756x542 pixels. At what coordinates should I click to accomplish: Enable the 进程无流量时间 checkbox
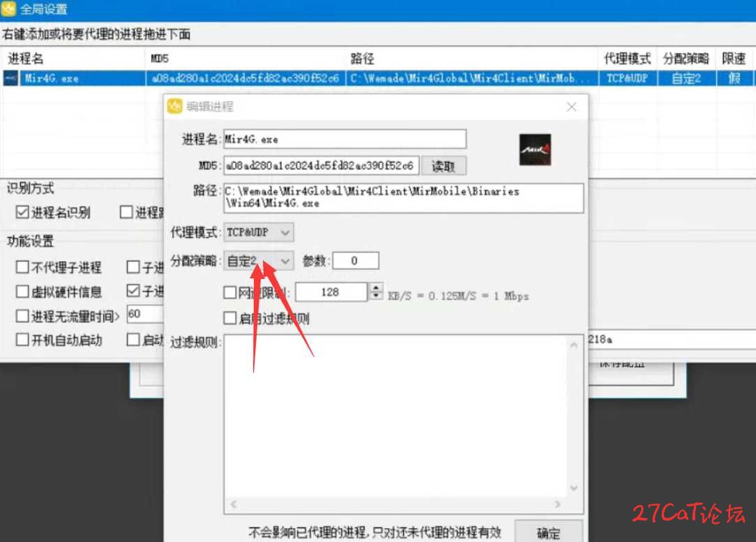tap(22, 316)
